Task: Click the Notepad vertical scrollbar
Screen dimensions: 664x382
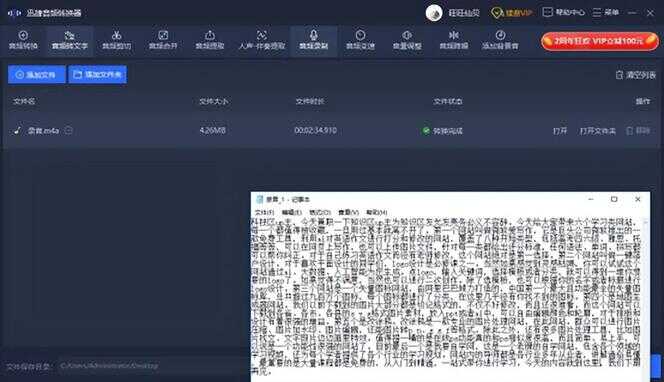Action: tap(646, 299)
